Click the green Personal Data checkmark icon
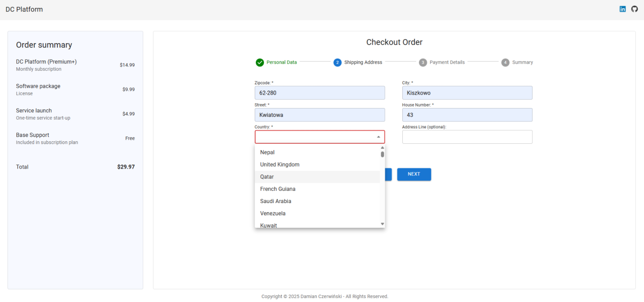 pyautogui.click(x=260, y=63)
